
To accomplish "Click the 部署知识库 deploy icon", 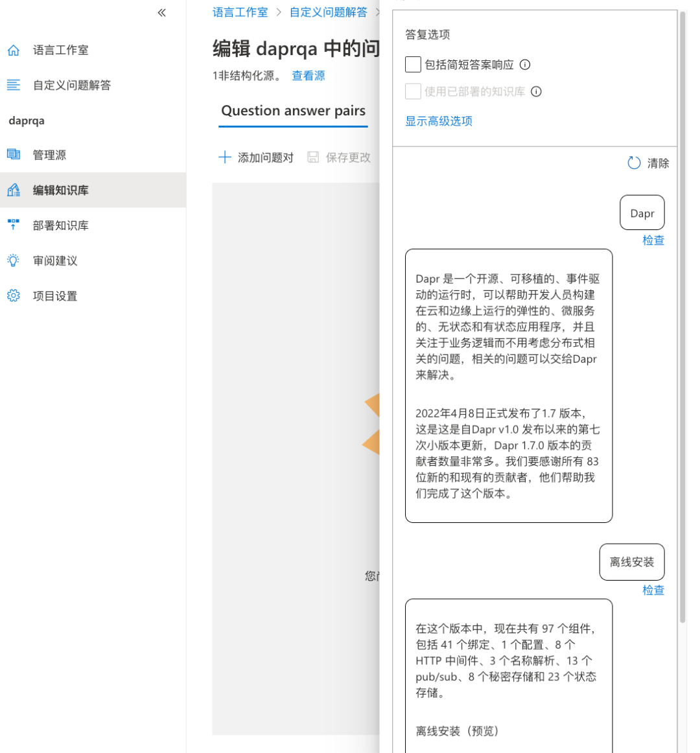I will [14, 225].
